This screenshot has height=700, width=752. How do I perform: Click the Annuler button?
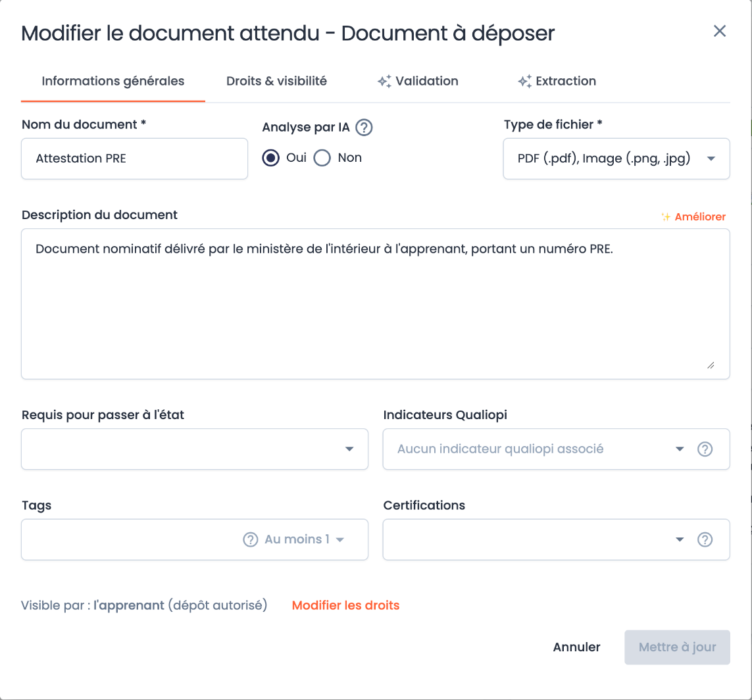pos(576,647)
